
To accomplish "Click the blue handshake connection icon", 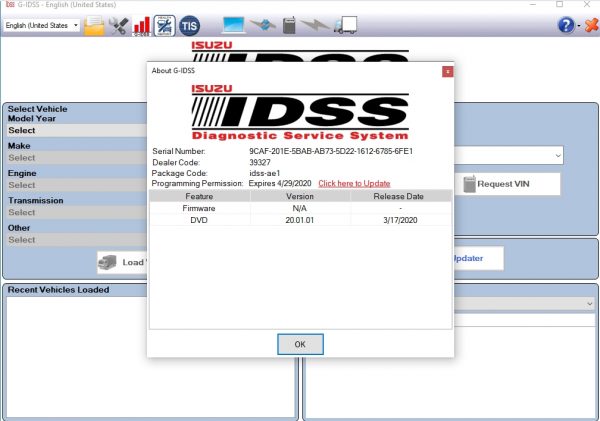I will point(263,26).
